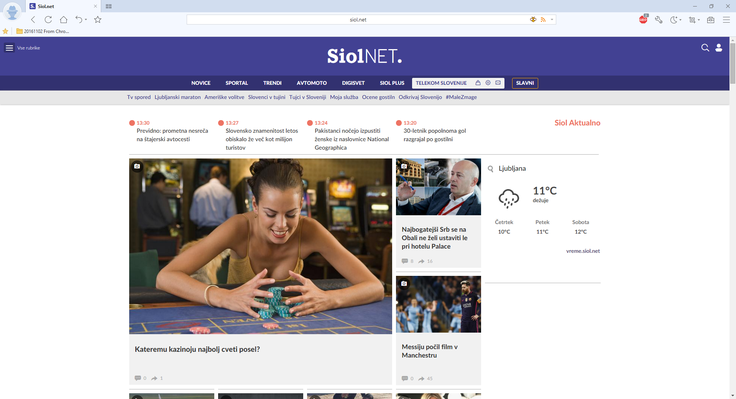736x399 pixels.
Task: Open the 'Ljubljanski maraton' link
Action: coord(177,97)
